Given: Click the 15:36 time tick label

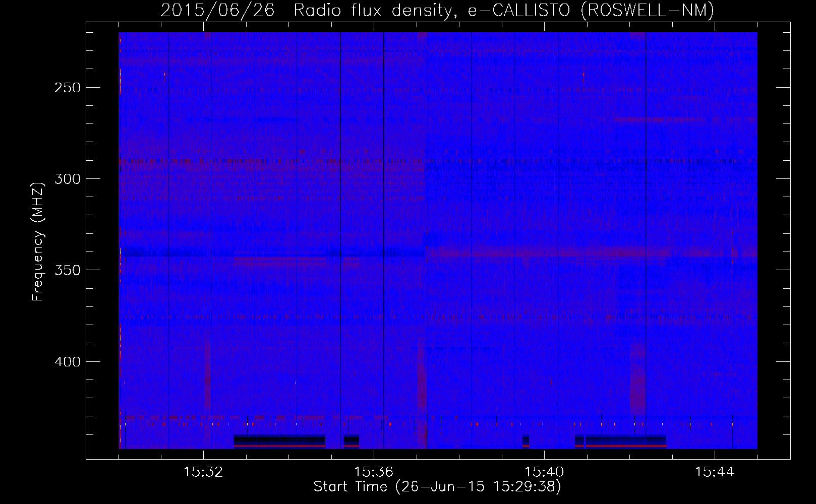Looking at the screenshot, I should (374, 472).
